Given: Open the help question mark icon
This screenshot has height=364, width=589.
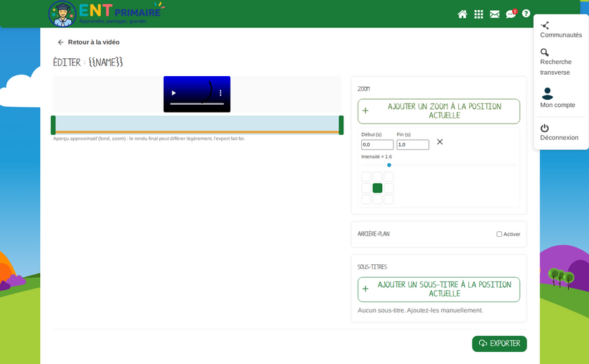Looking at the screenshot, I should 526,14.
